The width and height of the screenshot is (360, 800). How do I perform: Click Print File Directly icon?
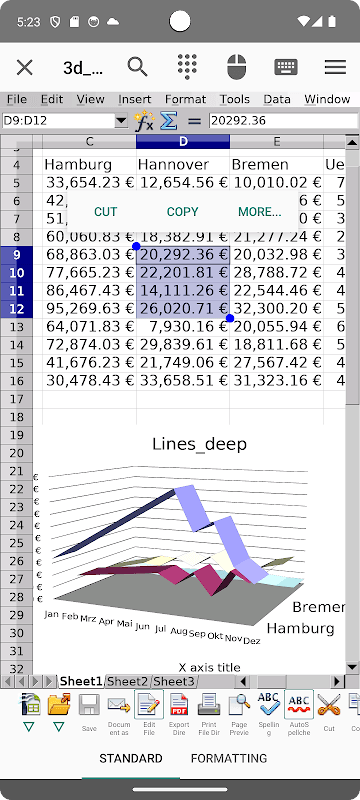tap(209, 704)
